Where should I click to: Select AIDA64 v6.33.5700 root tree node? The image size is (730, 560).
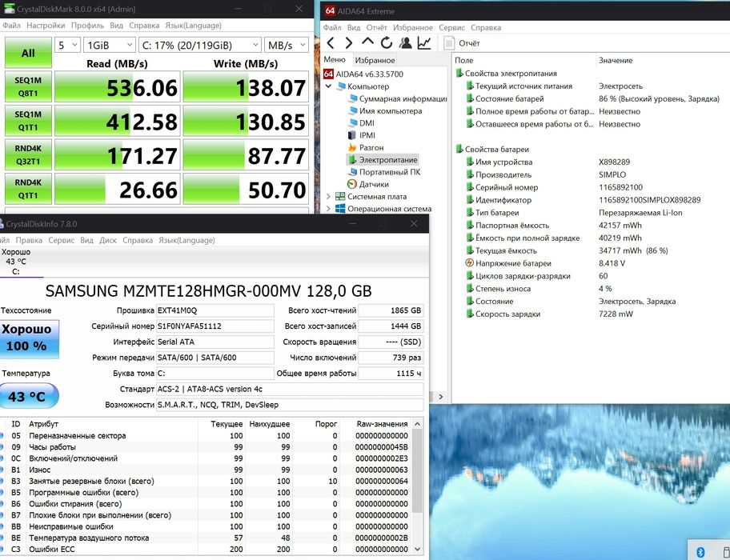pyautogui.click(x=363, y=74)
